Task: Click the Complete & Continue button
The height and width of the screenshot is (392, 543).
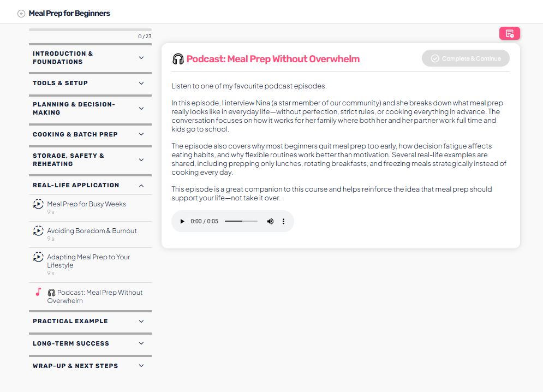Action: [x=466, y=58]
